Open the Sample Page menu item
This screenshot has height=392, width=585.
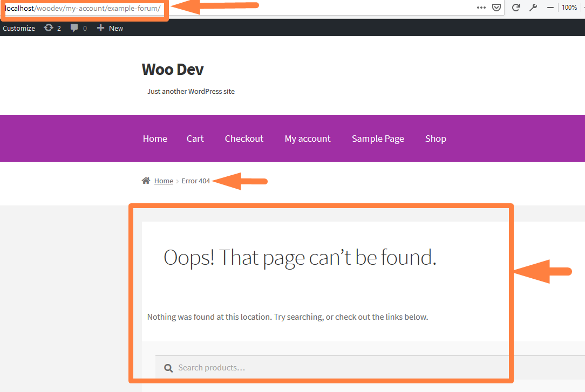[x=378, y=139]
